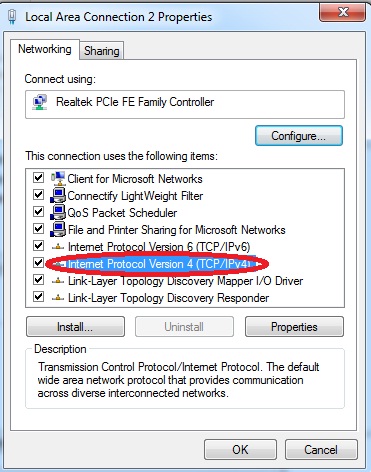Open the Configure adapter dialog
The image size is (371, 472).
[299, 136]
